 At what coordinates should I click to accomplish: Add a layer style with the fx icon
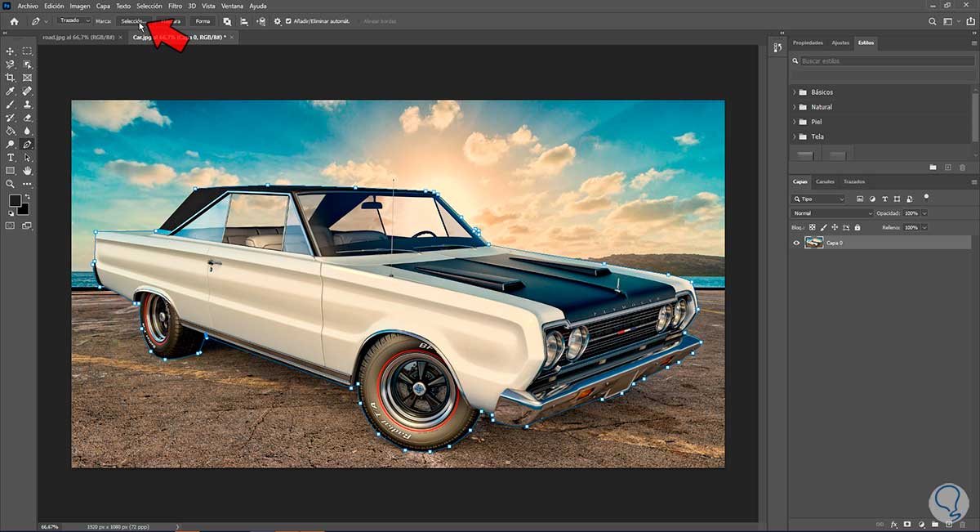(x=894, y=524)
